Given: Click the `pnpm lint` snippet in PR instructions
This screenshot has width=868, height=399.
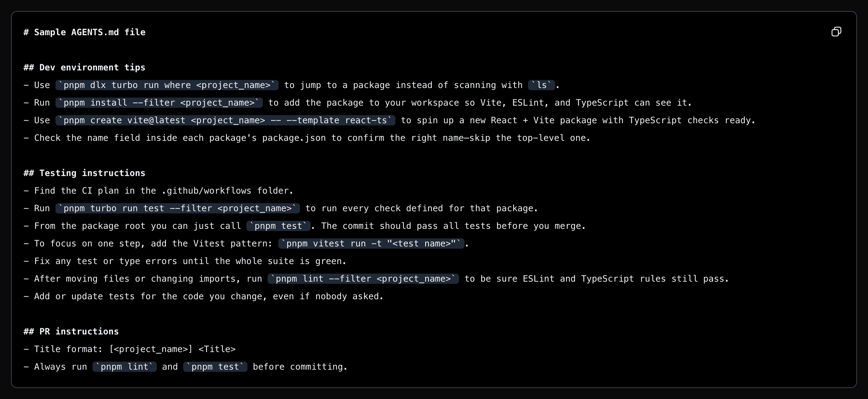Looking at the screenshot, I should tap(124, 367).
